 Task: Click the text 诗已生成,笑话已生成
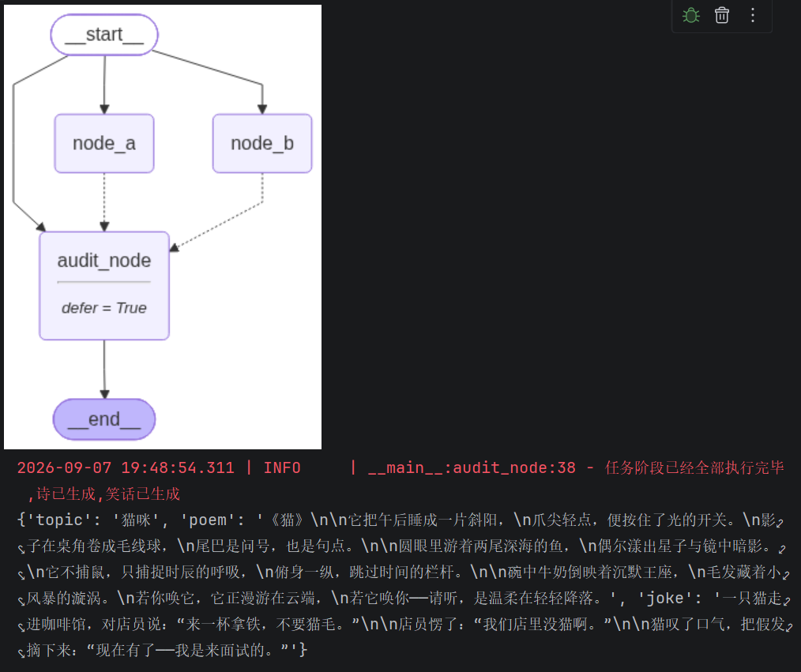pyautogui.click(x=108, y=494)
